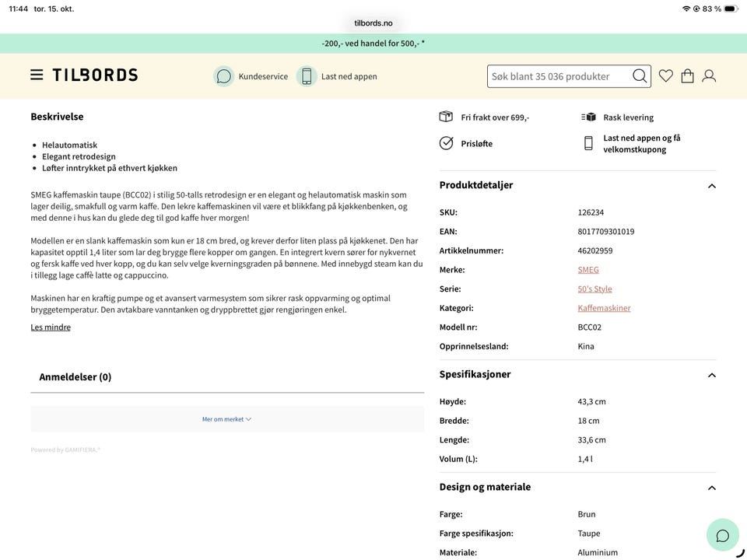This screenshot has width=747, height=560.
Task: Select the EAN value 8017709301019
Action: [x=606, y=232]
